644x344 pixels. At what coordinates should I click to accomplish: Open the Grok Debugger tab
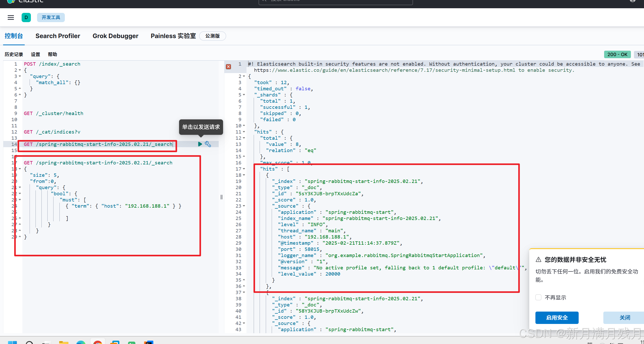115,36
